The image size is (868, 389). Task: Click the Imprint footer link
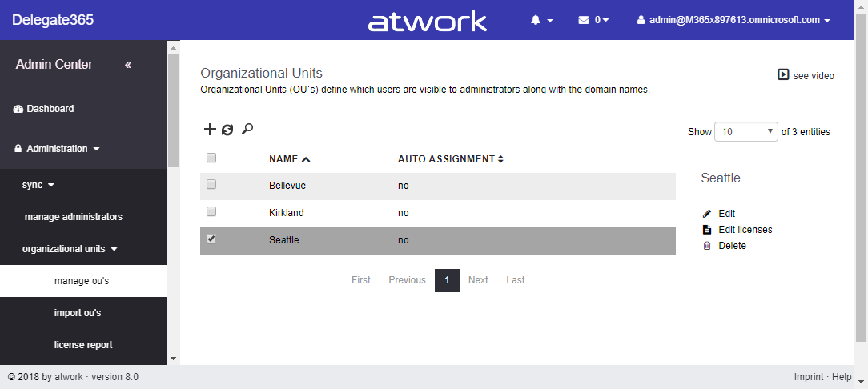809,377
